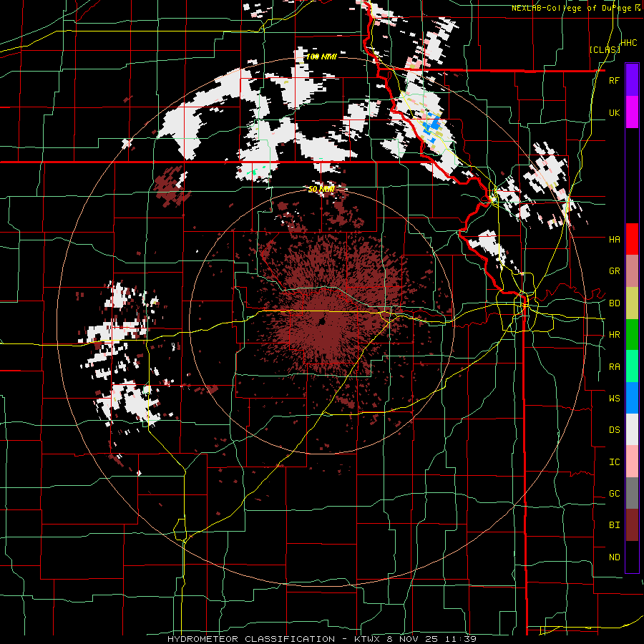Screen dimensions: 644x644
Task: Click the GR legend label
Action: (614, 271)
